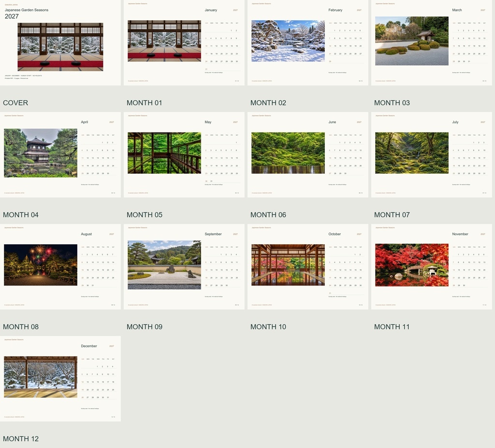Click the September rock garden photo

[x=164, y=265]
